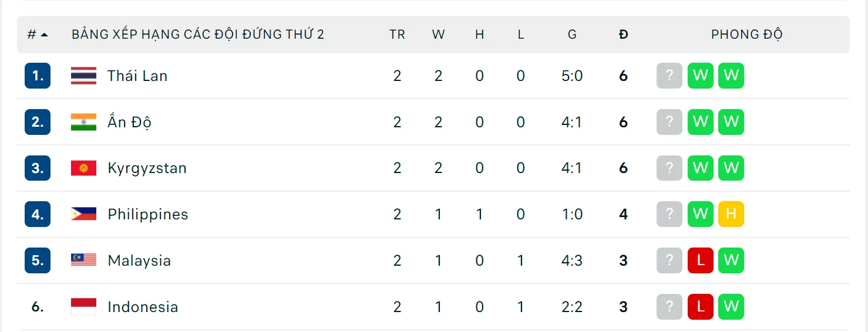This screenshot has height=332, width=868.
Task: Open the Ấn Độ team link
Action: point(129,122)
